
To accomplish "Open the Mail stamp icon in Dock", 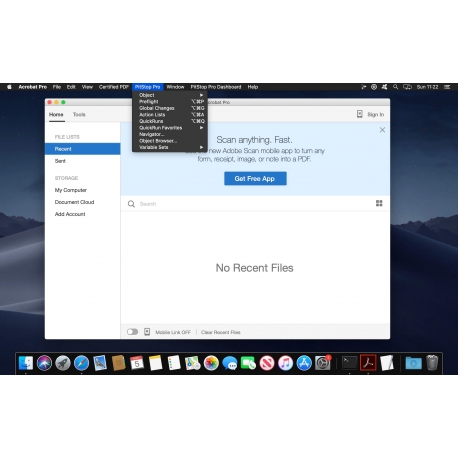I will 100,363.
